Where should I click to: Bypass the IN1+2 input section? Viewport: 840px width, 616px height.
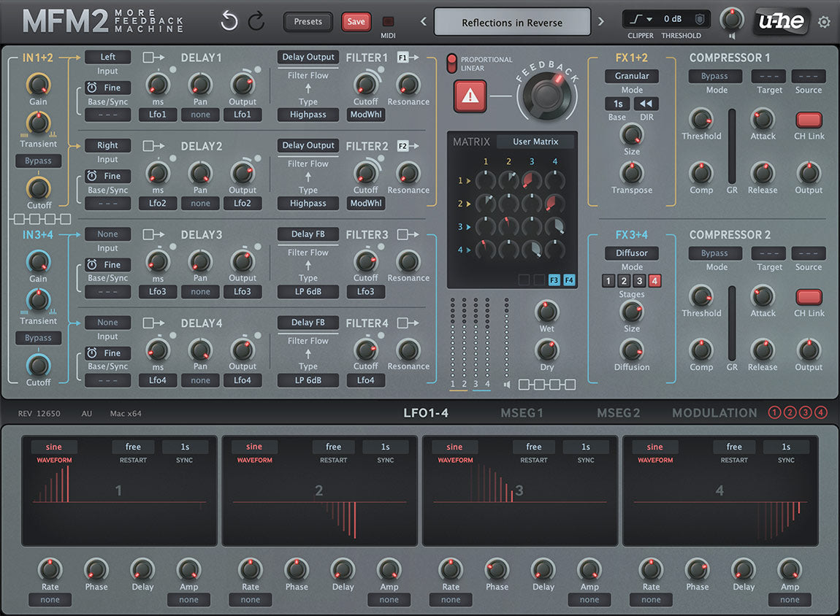pos(38,161)
